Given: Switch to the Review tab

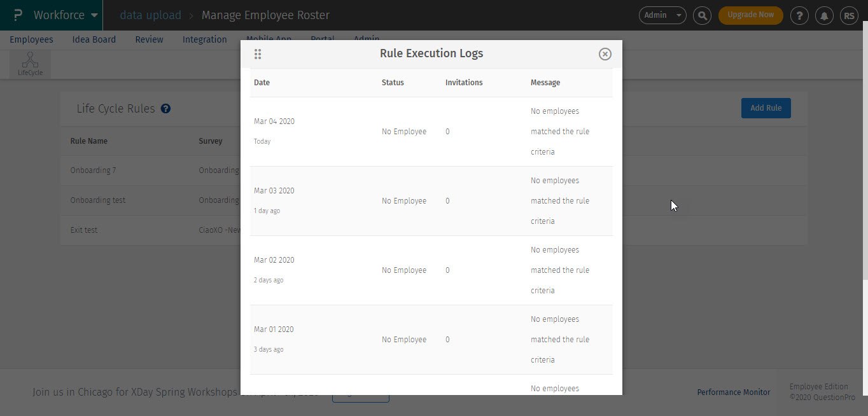Looking at the screenshot, I should 149,39.
